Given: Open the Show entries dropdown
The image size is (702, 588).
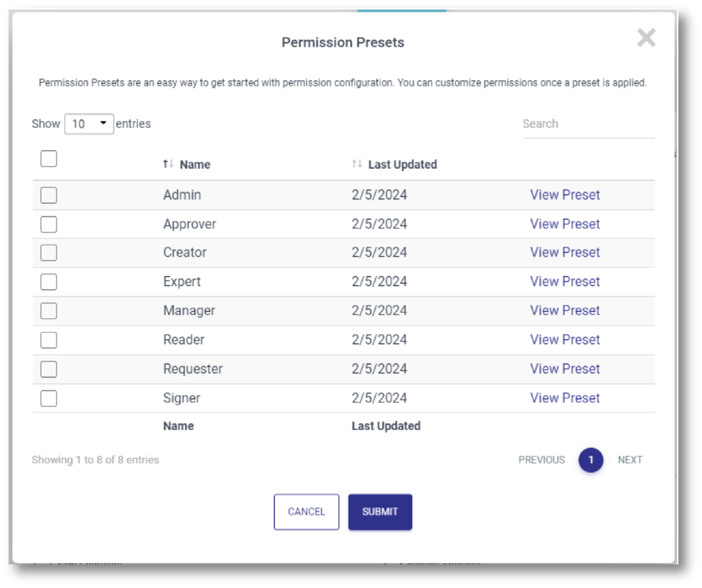Looking at the screenshot, I should [x=90, y=124].
